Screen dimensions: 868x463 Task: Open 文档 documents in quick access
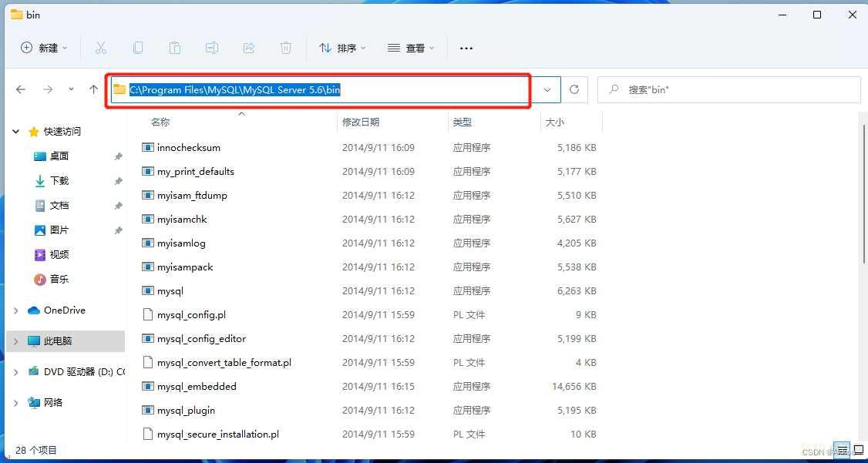point(59,205)
